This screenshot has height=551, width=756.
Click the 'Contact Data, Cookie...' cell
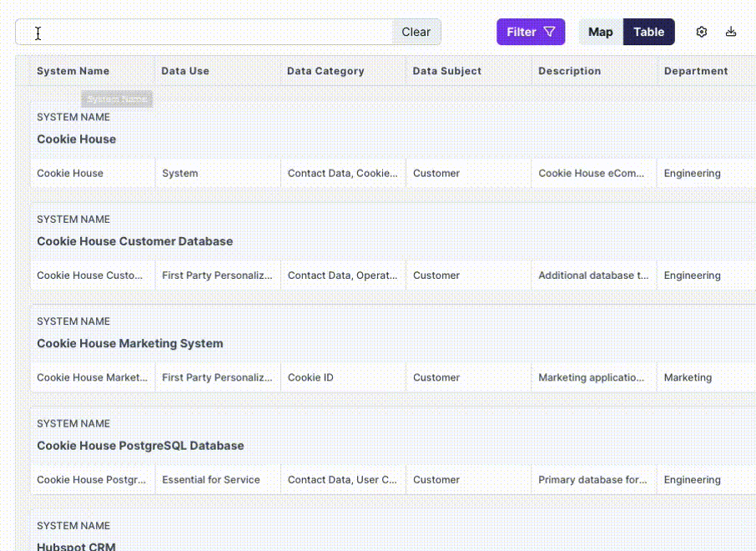point(343,173)
